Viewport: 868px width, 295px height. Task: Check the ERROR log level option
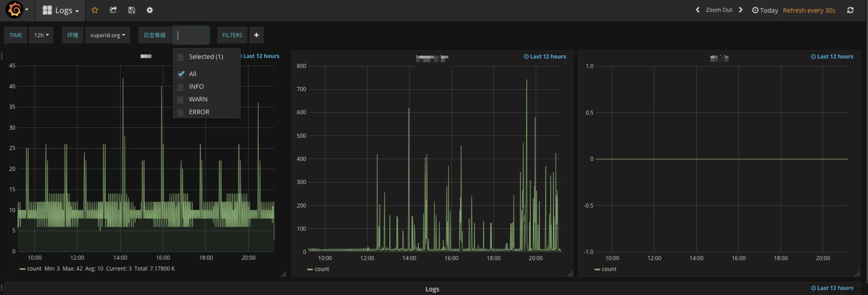click(x=180, y=112)
